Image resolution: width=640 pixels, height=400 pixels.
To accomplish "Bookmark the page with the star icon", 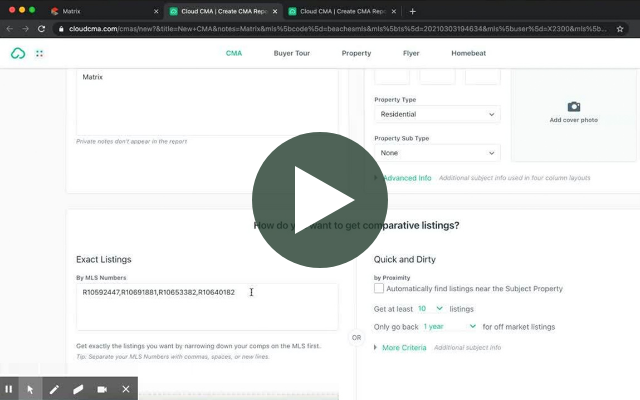I will point(620,29).
